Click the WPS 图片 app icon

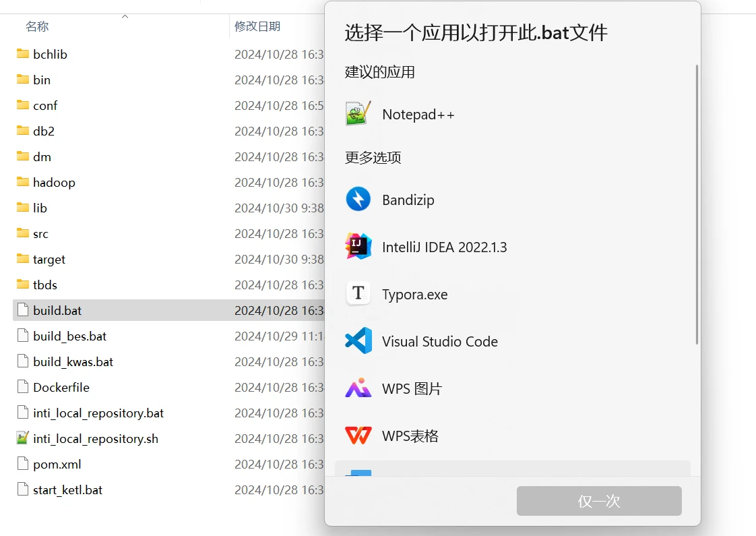(358, 388)
